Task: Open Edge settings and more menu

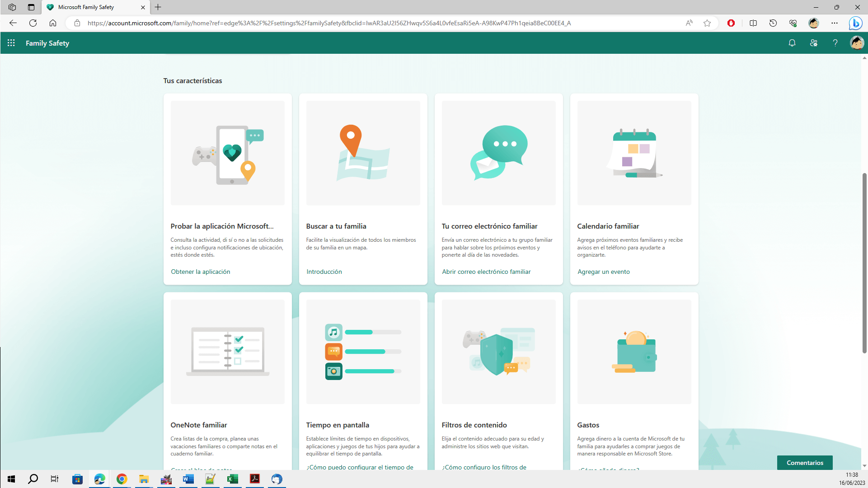Action: [x=835, y=23]
